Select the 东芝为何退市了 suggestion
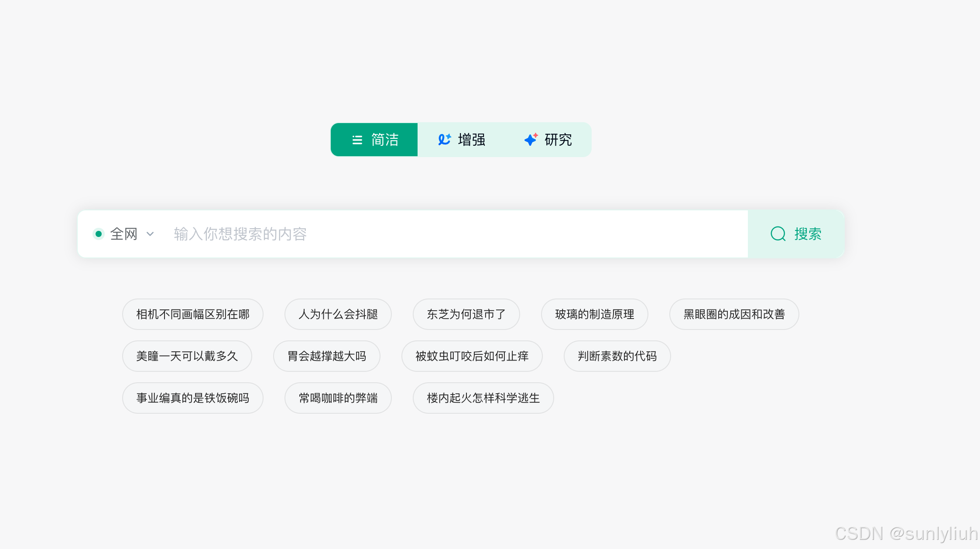Screen dimensions: 980x549 (x=466, y=314)
